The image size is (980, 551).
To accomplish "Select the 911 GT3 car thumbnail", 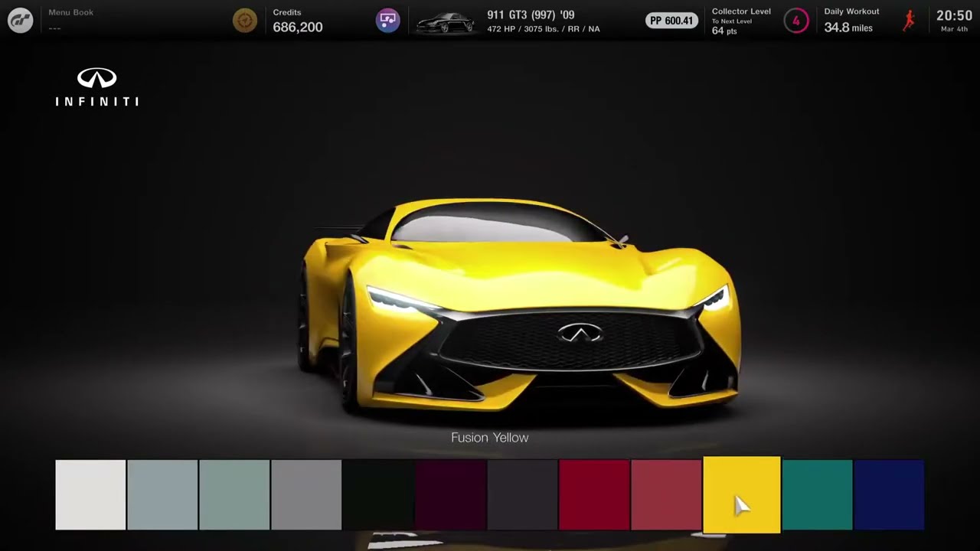I will point(446,23).
